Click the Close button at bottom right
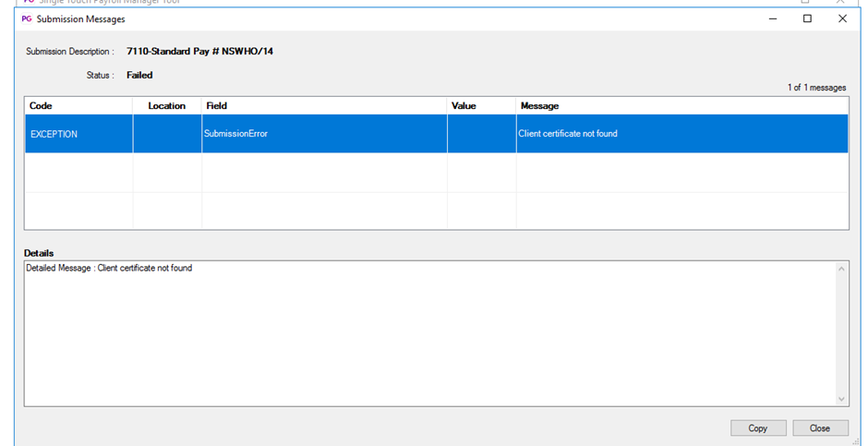This screenshot has width=868, height=446. click(x=820, y=428)
